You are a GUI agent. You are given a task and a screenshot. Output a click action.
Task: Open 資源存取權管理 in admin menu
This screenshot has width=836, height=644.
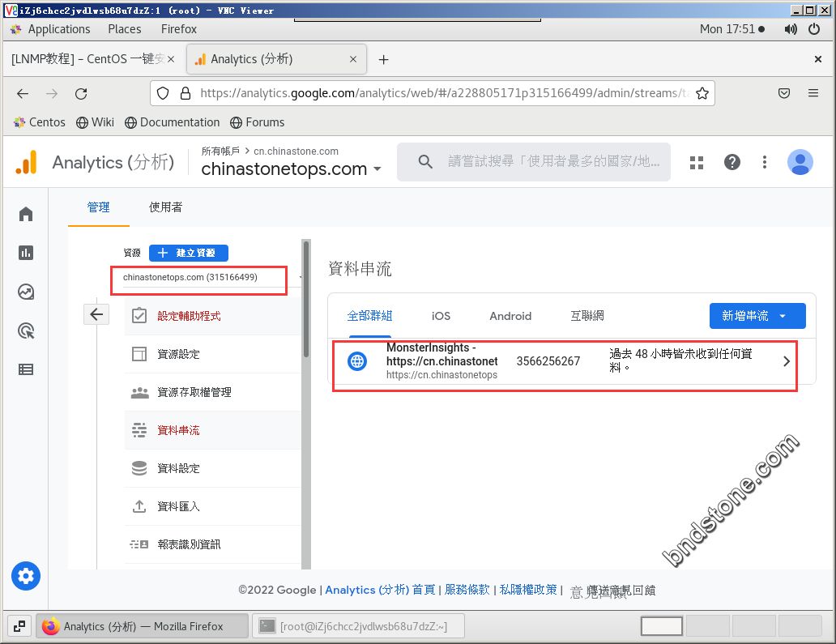click(213, 392)
